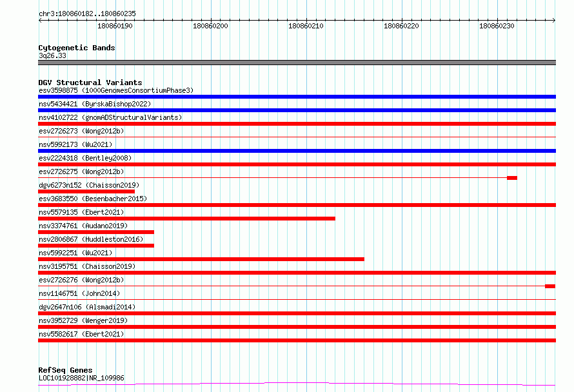Click the gray 3q26.33 cytogenetic band bar

point(297,63)
